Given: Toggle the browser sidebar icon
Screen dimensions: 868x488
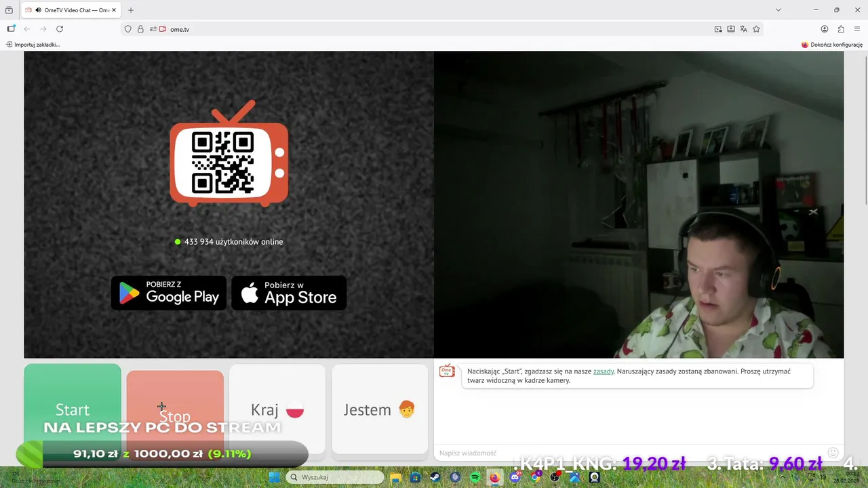Looking at the screenshot, I should [x=11, y=29].
